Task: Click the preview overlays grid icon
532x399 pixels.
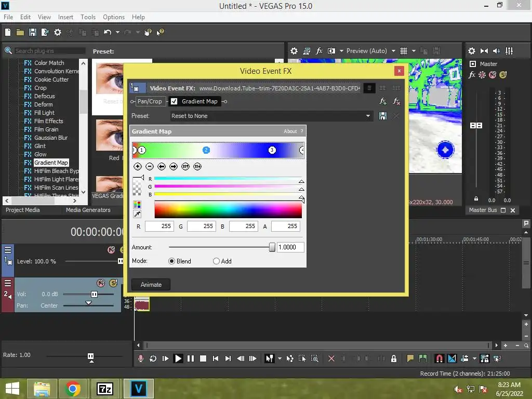Action: point(403,51)
